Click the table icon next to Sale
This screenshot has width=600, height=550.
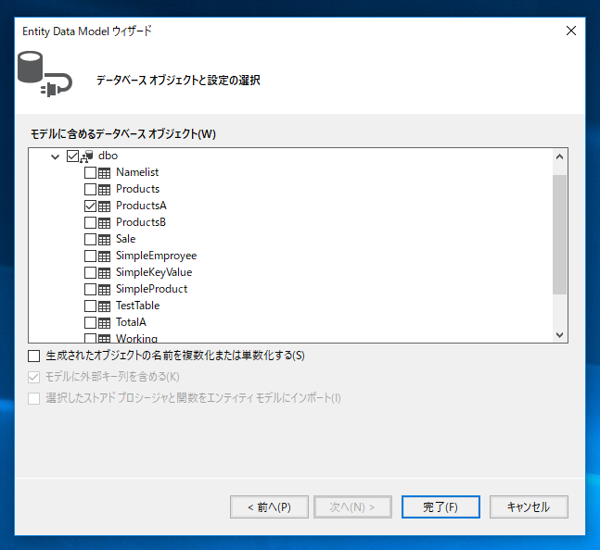pyautogui.click(x=104, y=240)
